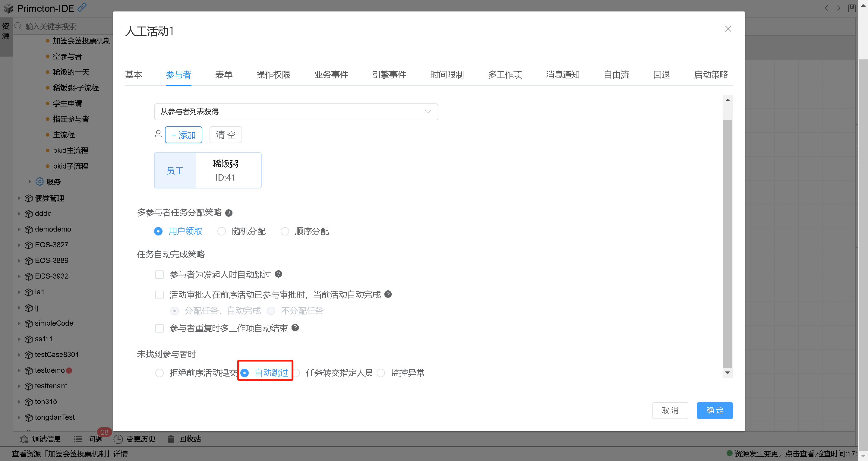Check 参与者重复时多工作项自动结束 option
The width and height of the screenshot is (868, 461).
tap(159, 328)
